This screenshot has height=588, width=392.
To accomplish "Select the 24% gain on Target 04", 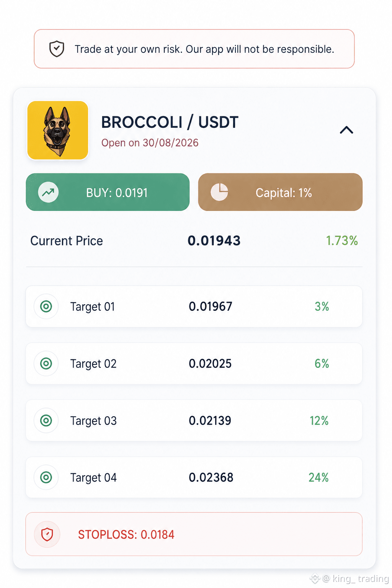I will [319, 477].
